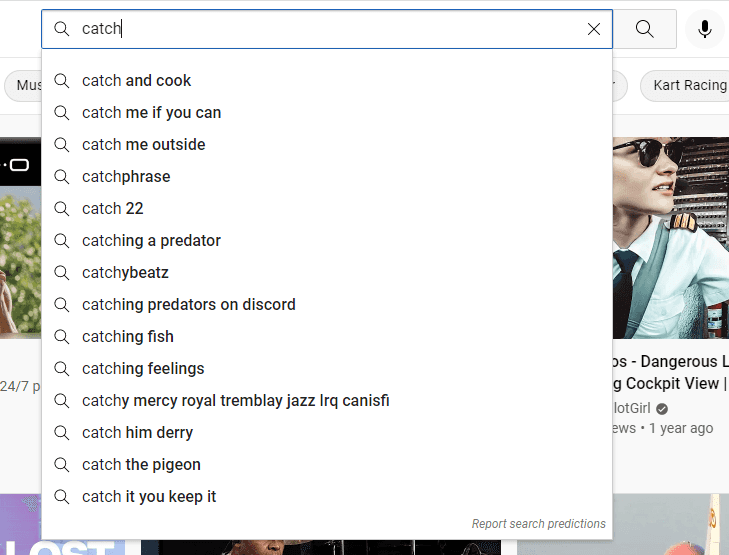
Task: Click search icon beside "catch the pigeon"
Action: click(x=62, y=465)
